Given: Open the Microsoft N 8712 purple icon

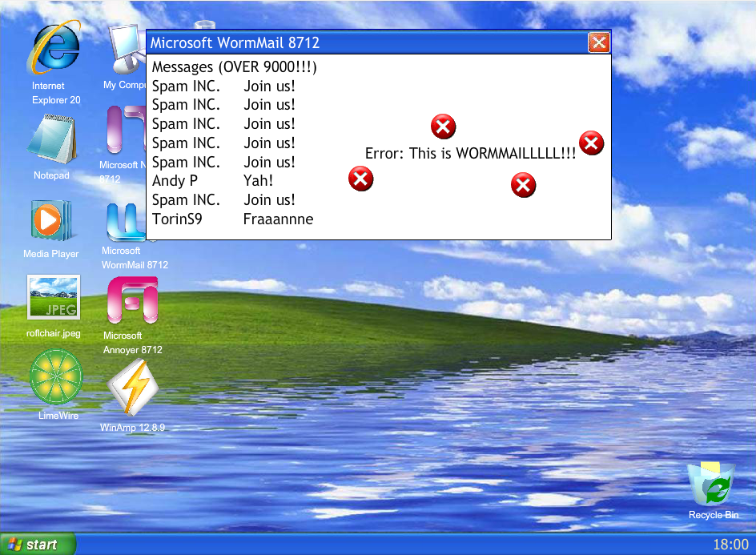Looking at the screenshot, I should coord(126,131).
